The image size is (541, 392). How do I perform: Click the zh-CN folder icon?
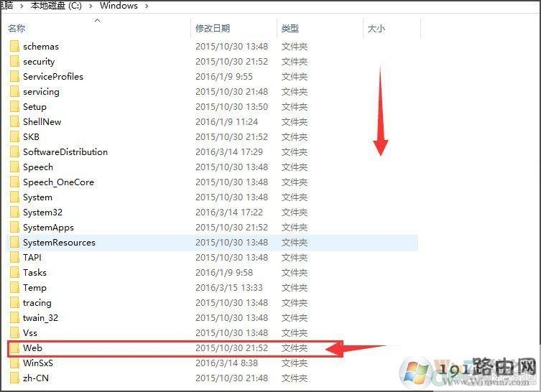click(14, 378)
